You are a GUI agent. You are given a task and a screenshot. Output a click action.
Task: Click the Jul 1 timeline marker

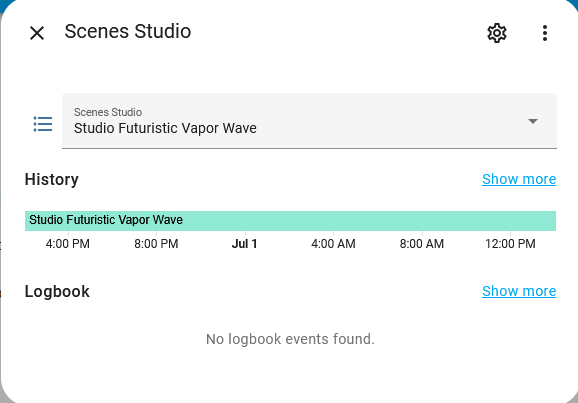[244, 244]
